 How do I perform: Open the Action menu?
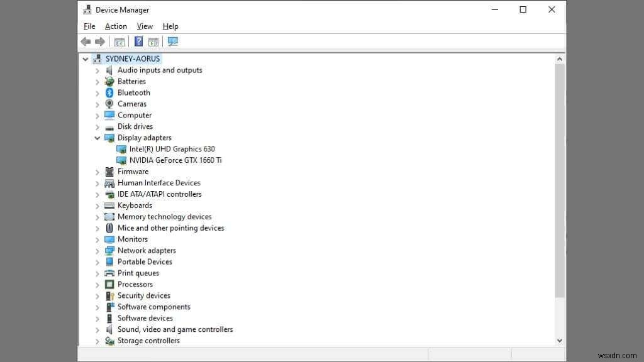pos(116,26)
